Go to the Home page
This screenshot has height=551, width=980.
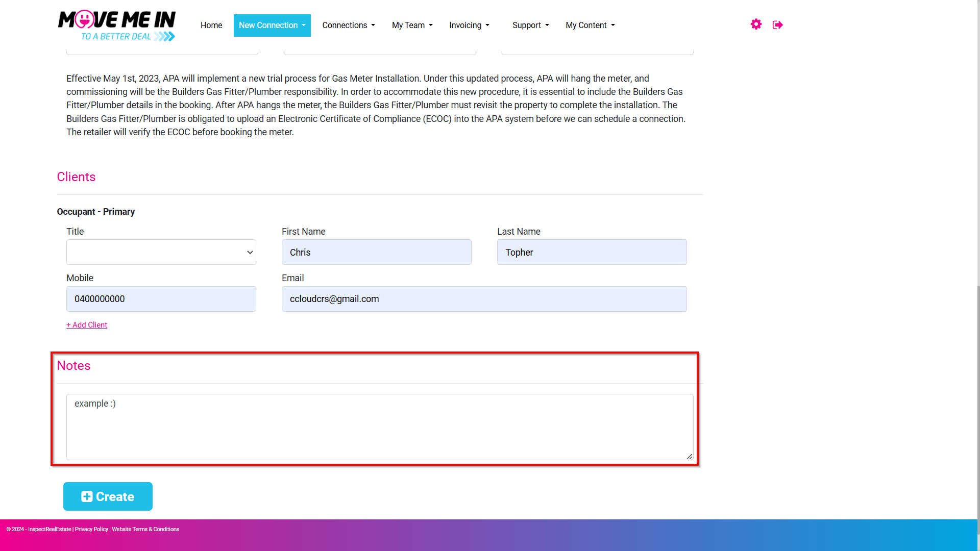click(x=211, y=26)
